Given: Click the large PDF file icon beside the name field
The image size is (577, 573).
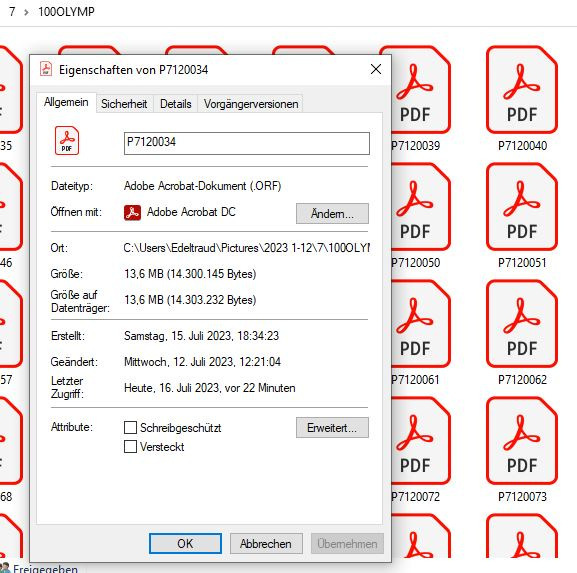Looking at the screenshot, I should click(67, 141).
